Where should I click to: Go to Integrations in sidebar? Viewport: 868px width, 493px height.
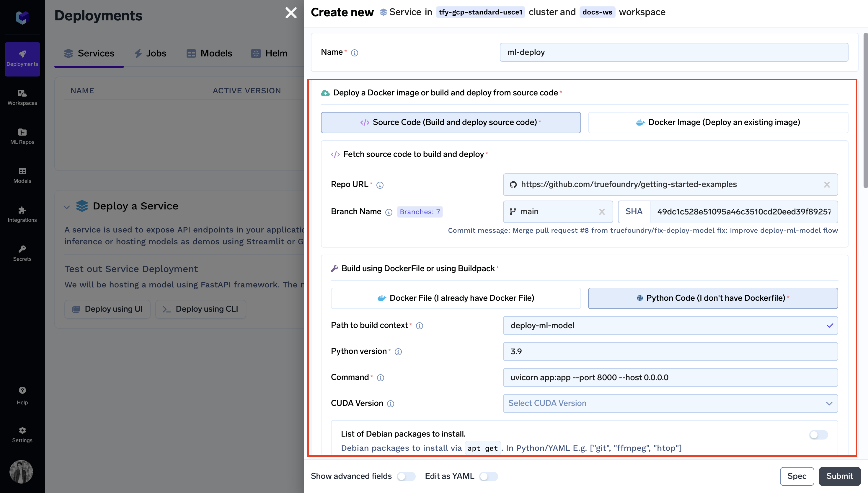click(x=22, y=214)
